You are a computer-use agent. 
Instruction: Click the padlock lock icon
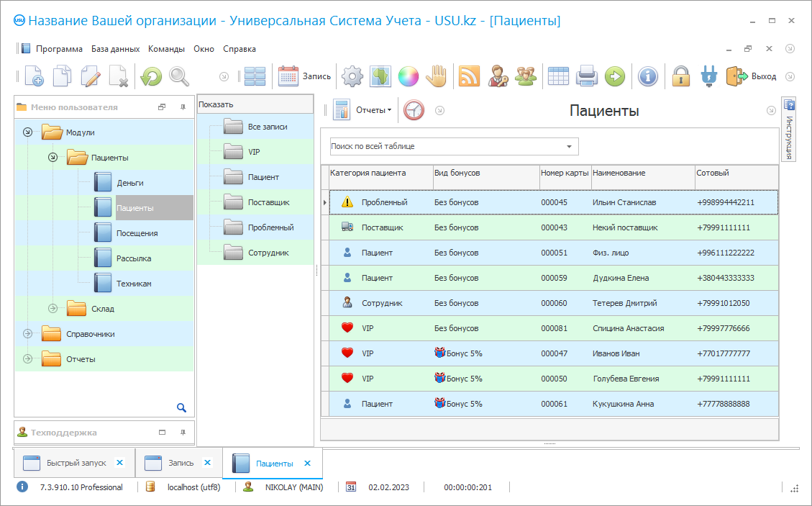[681, 76]
